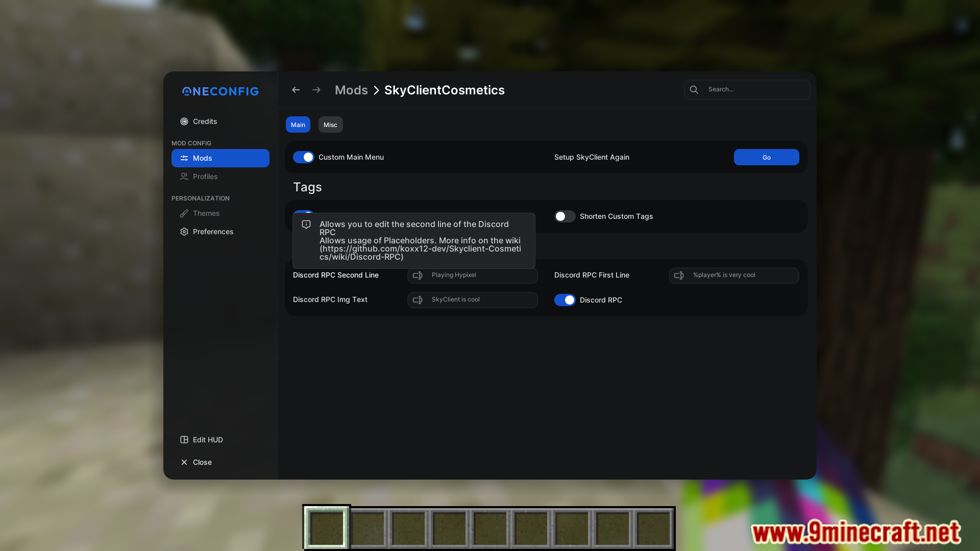Switch to the Misc tab
The image size is (980, 551).
coord(330,124)
